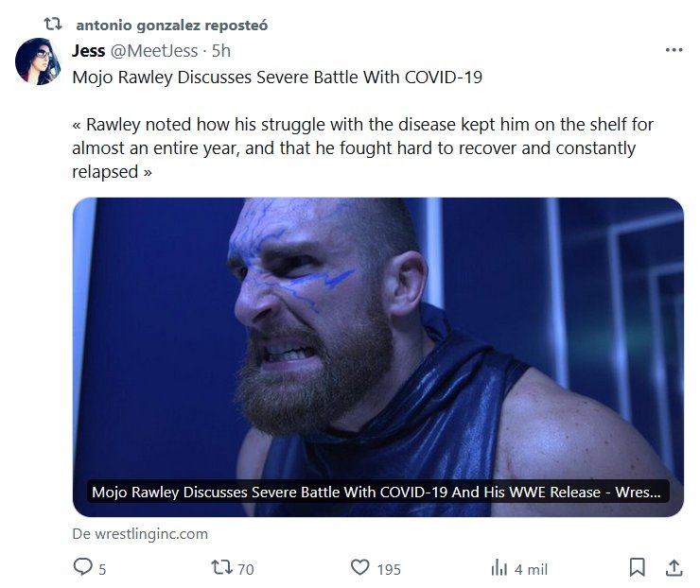
Task: Open the three-dot more options menu
Action: [674, 50]
